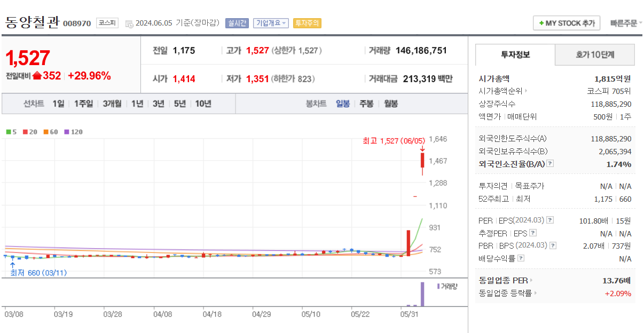
Task: Click the calendar icon beside the 2024.06.05 date
Action: point(129,23)
